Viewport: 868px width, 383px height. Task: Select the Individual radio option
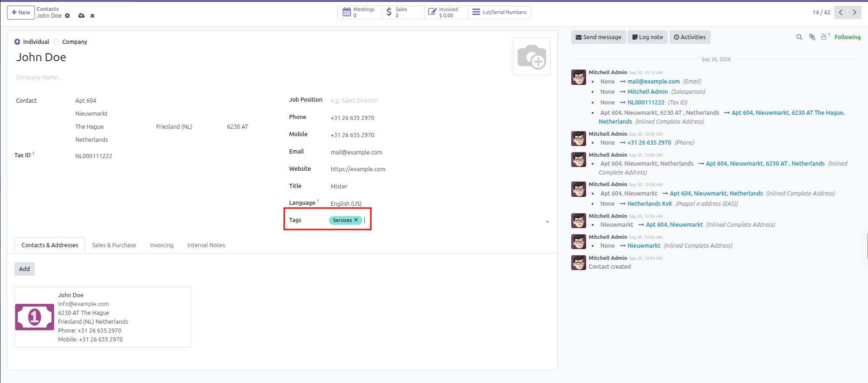(x=17, y=42)
